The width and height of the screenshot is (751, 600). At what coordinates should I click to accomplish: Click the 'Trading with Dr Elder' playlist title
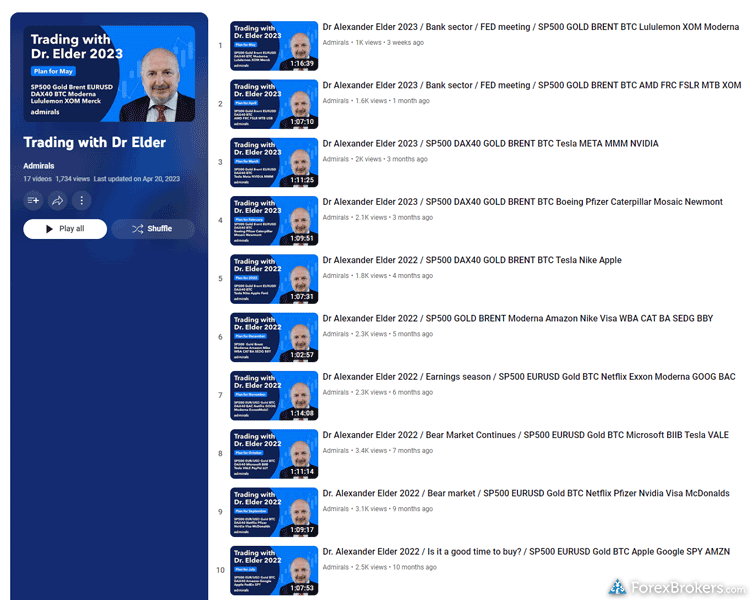tap(94, 142)
